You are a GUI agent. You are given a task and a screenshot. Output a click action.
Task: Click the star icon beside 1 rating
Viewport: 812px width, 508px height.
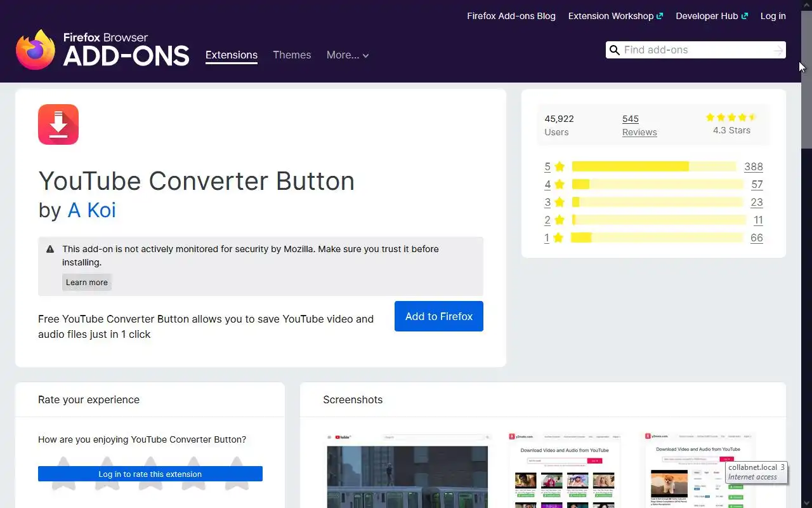pyautogui.click(x=558, y=238)
